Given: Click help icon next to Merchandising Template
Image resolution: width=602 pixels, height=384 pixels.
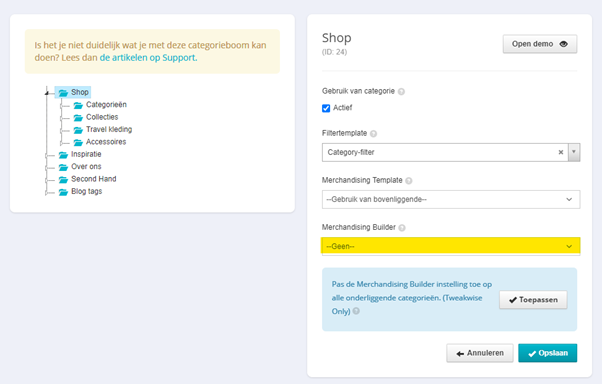Looking at the screenshot, I should pyautogui.click(x=409, y=180).
